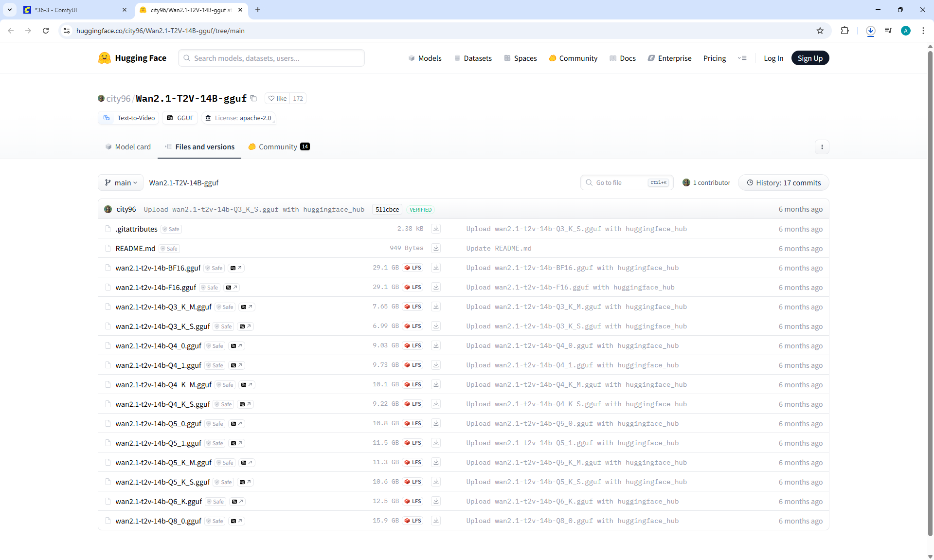Image resolution: width=934 pixels, height=560 pixels.
Task: Download the Q4_K_M gguf file
Action: [436, 384]
